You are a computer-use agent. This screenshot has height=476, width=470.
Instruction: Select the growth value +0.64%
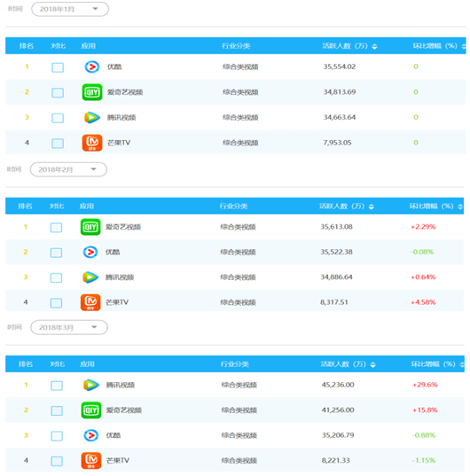point(423,277)
